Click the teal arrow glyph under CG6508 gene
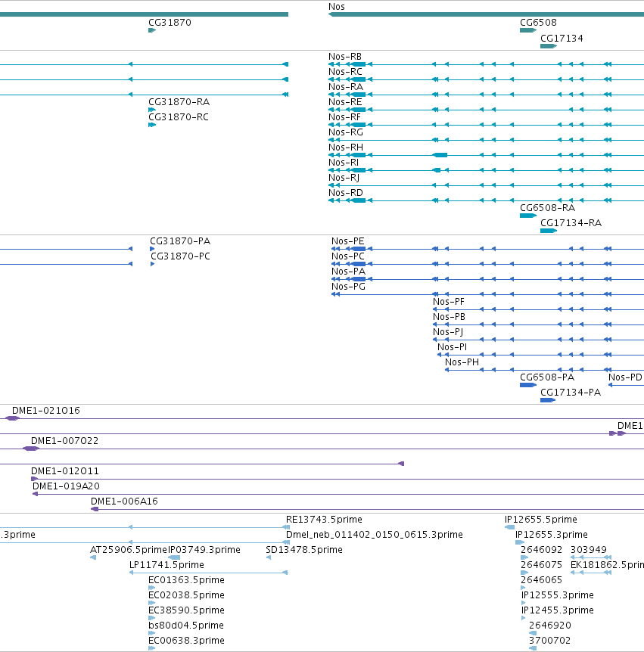644x652 pixels. click(528, 30)
